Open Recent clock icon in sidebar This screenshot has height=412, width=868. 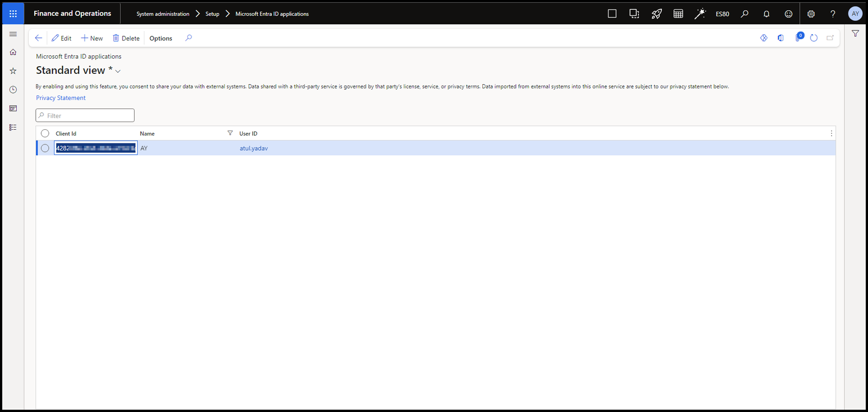coord(13,90)
